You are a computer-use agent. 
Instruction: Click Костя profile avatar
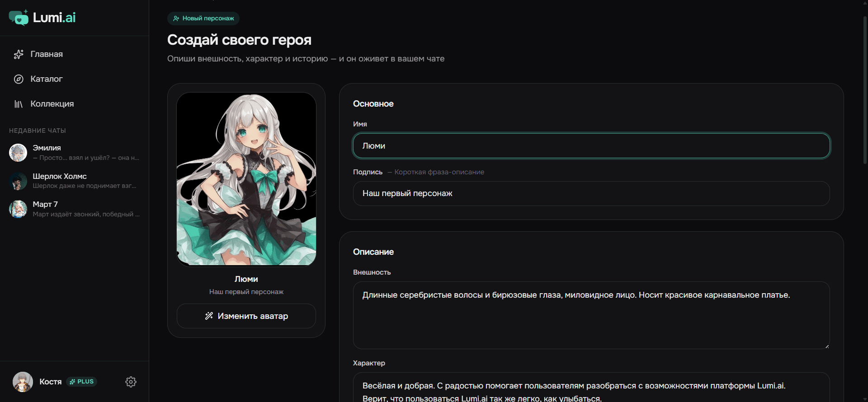23,382
